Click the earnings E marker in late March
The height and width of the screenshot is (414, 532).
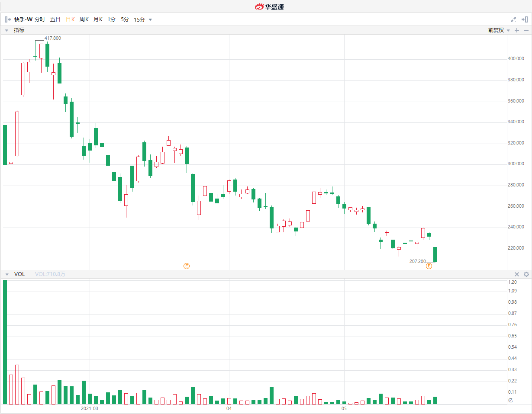187,266
